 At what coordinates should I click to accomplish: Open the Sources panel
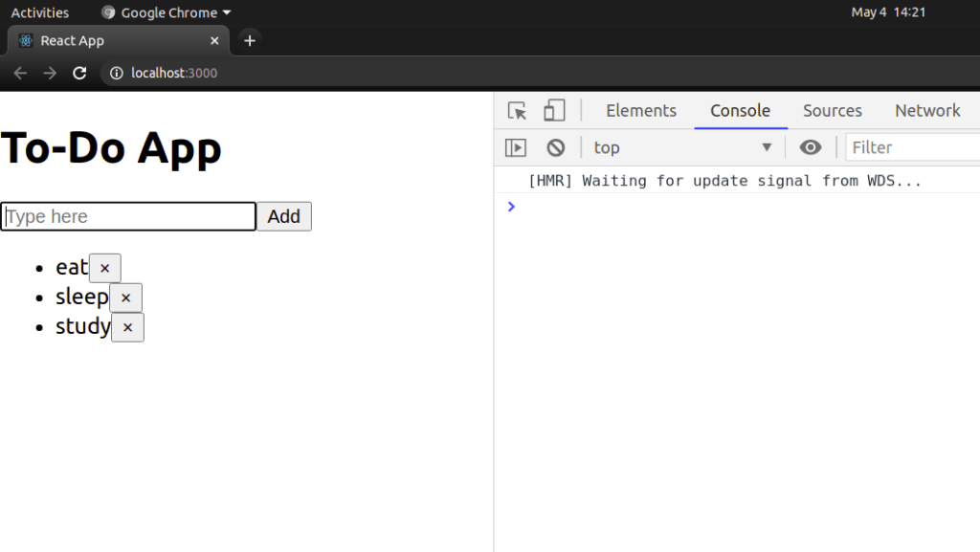point(831,110)
